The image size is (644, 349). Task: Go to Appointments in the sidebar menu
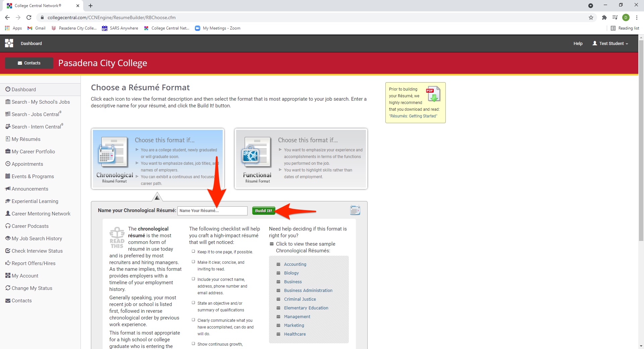(x=27, y=164)
